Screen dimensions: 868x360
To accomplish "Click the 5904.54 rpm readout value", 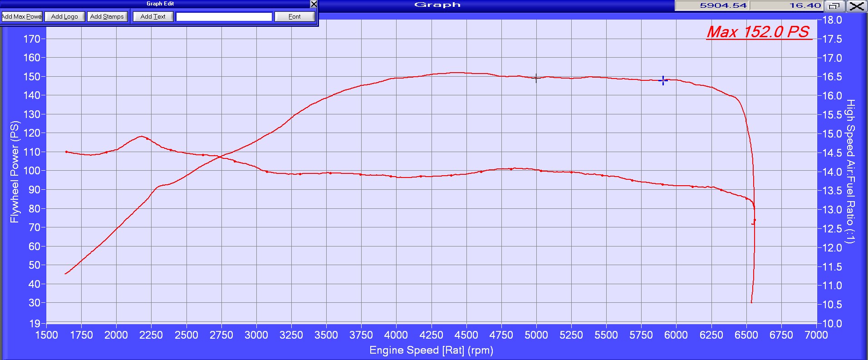I will click(723, 5).
